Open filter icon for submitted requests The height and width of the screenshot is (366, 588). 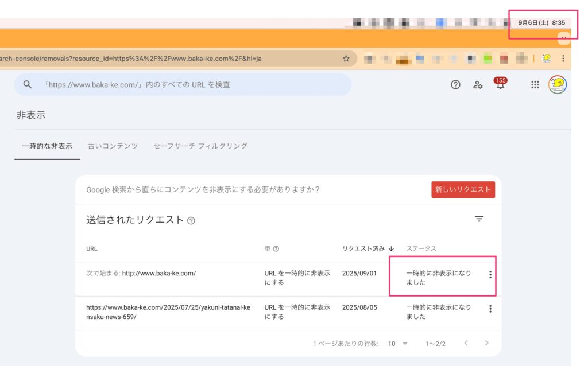point(479,219)
